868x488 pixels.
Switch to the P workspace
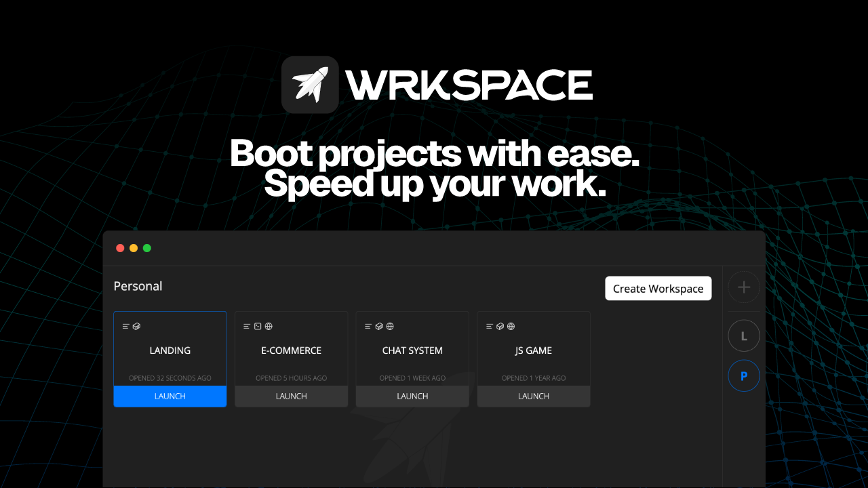tap(744, 375)
